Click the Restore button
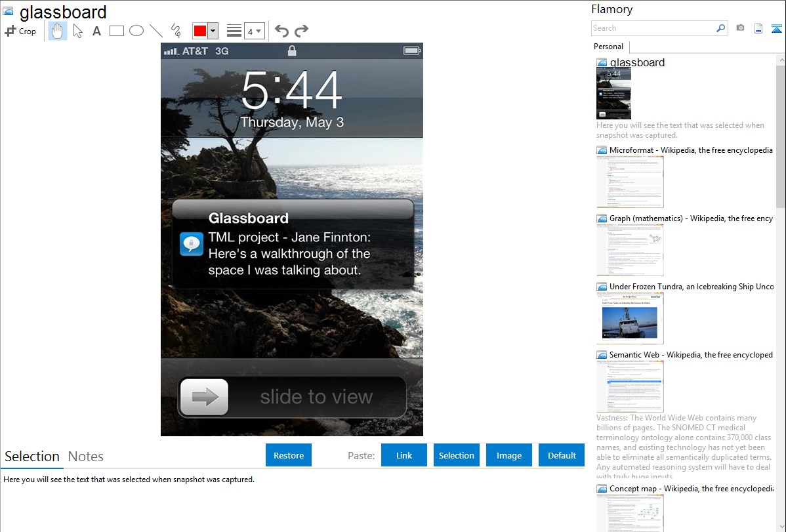 coord(289,455)
